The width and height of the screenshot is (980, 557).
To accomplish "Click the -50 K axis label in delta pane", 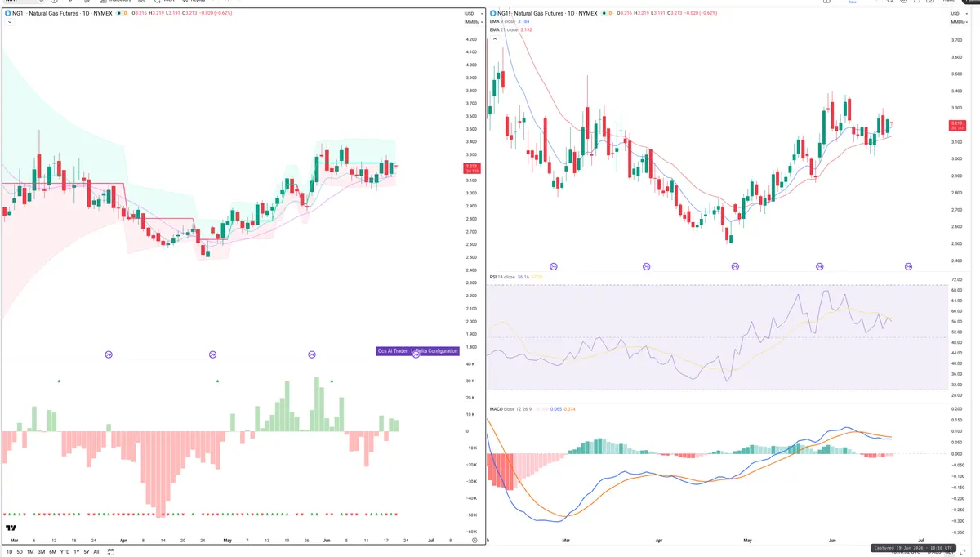I will pyautogui.click(x=471, y=515).
